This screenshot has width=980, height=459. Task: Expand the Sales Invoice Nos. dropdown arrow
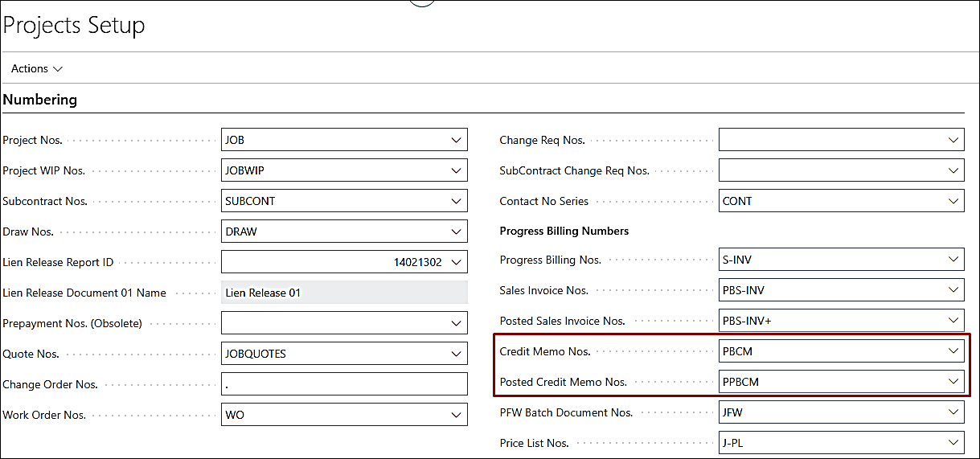click(x=953, y=289)
